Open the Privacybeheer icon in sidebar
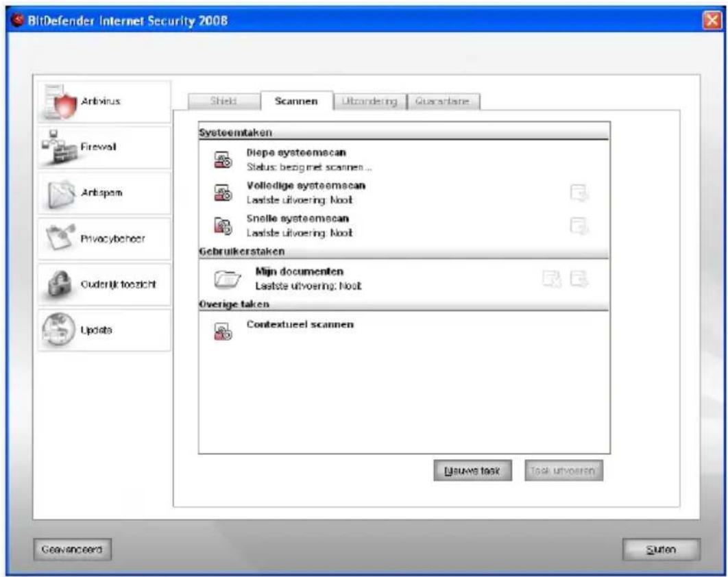Viewport: 728px width, 577px height. (60, 238)
